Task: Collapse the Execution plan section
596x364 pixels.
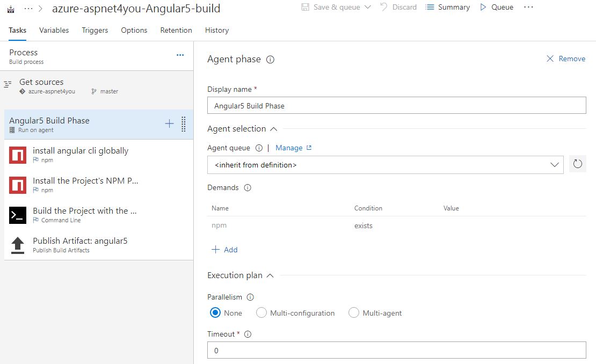Action: 270,275
